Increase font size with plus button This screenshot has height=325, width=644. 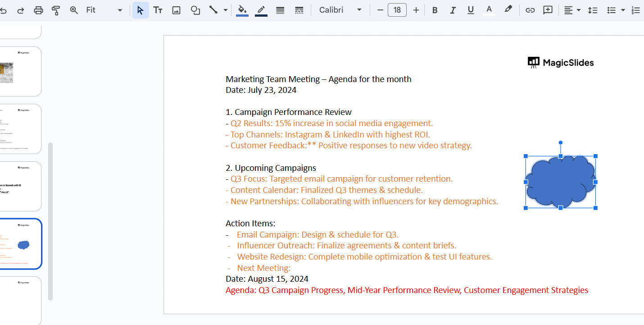tap(416, 10)
